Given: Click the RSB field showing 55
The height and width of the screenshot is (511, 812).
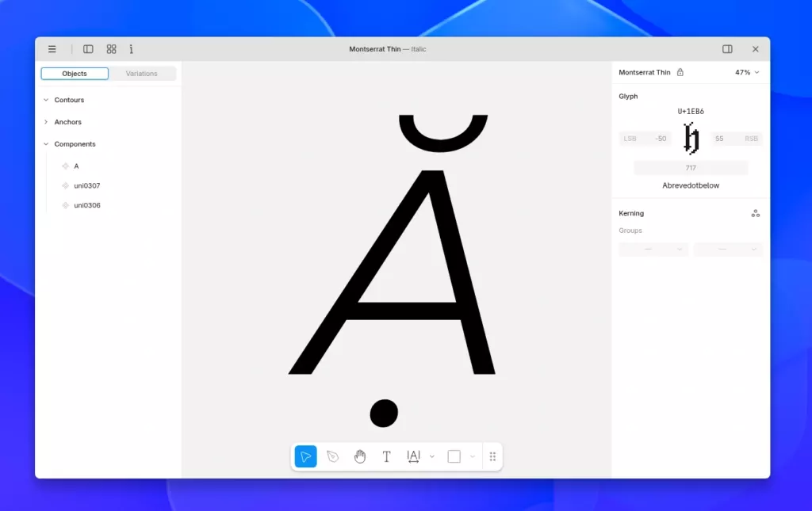Looking at the screenshot, I should click(x=736, y=139).
